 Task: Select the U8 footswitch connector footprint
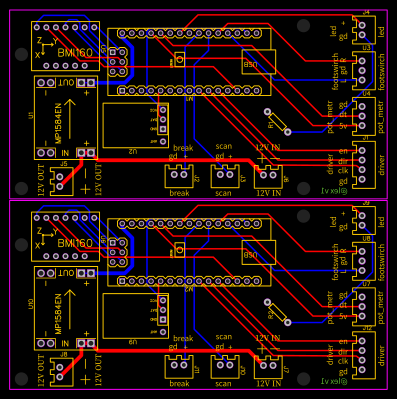pyautogui.click(x=364, y=261)
